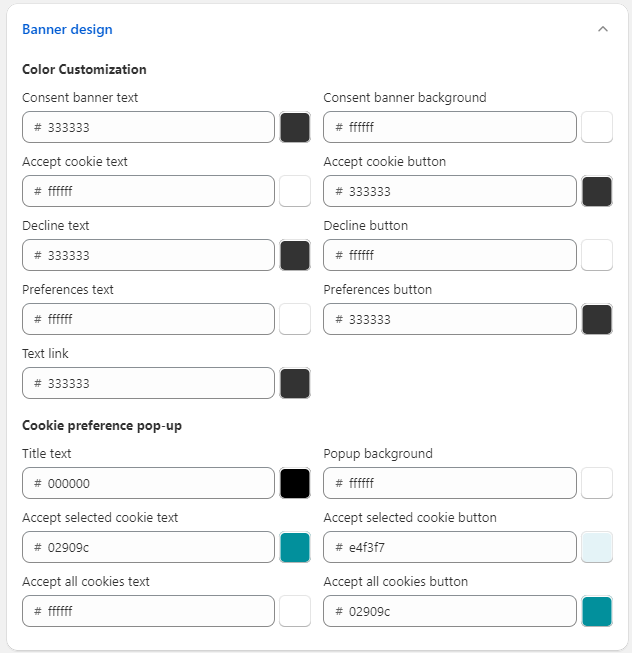Open the Accept selected cookie text swatch

coord(295,547)
